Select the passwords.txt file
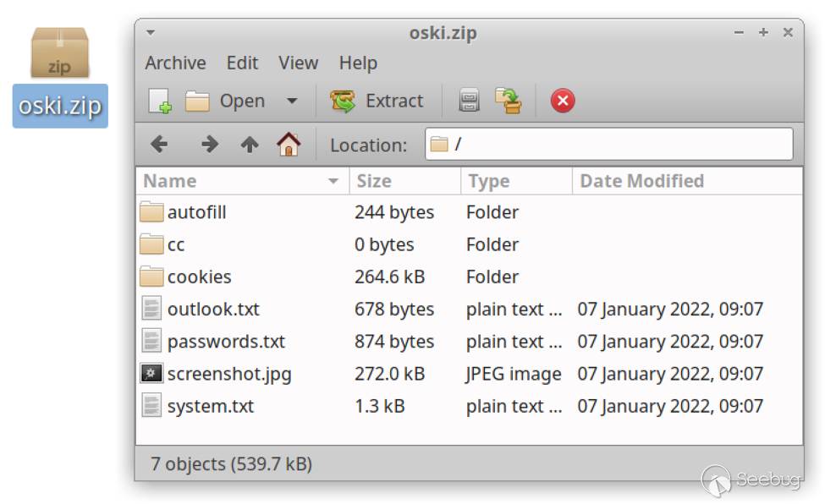The height and width of the screenshot is (504, 825). tap(226, 342)
